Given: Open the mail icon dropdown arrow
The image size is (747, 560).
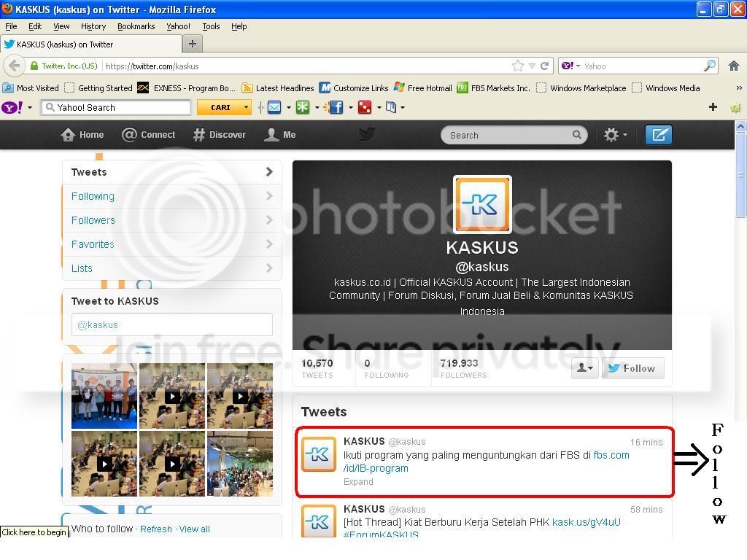Looking at the screenshot, I should tap(289, 108).
